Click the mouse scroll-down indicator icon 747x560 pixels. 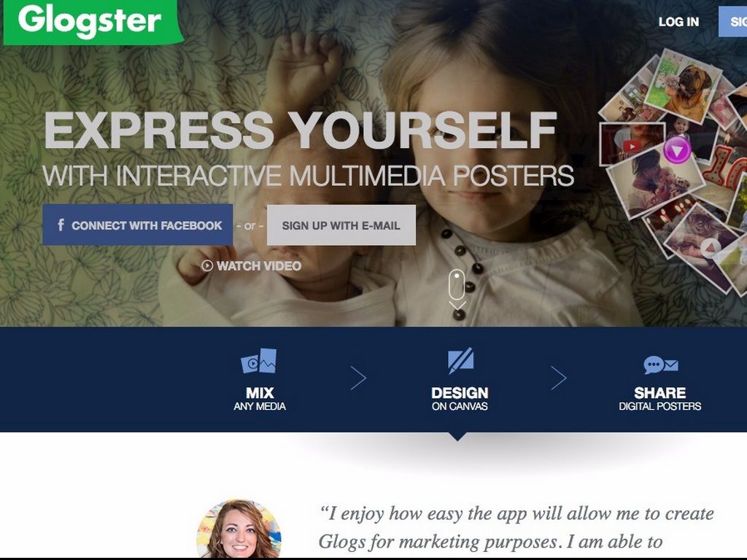pyautogui.click(x=457, y=290)
